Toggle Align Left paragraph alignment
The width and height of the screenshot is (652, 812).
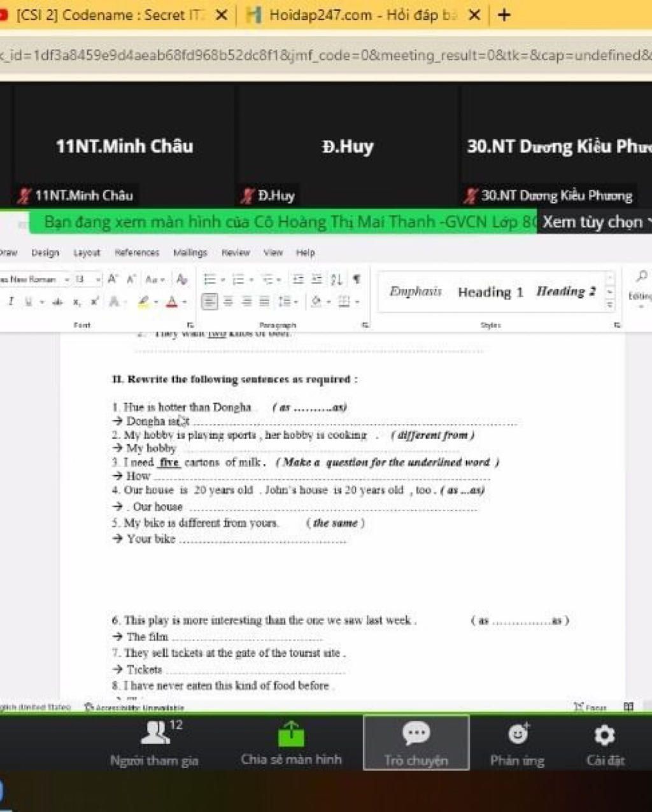click(209, 302)
